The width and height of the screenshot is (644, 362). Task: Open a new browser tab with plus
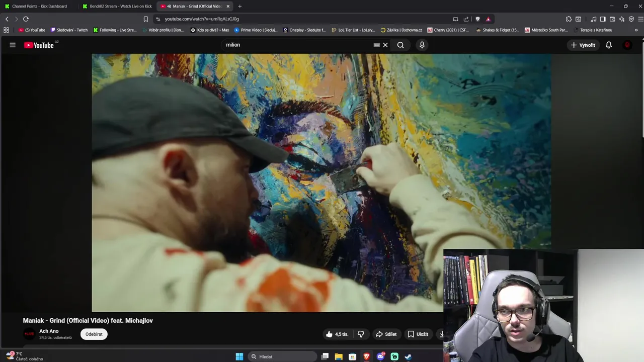tap(239, 6)
